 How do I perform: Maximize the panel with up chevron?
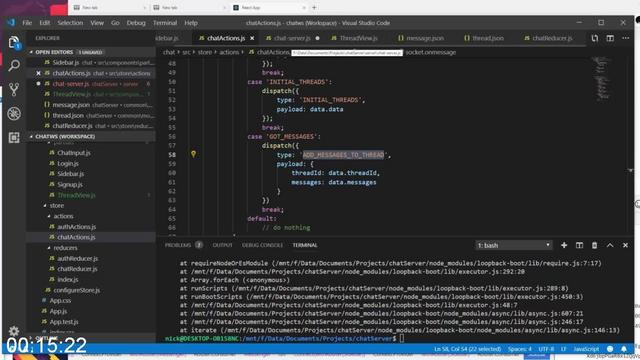609,245
